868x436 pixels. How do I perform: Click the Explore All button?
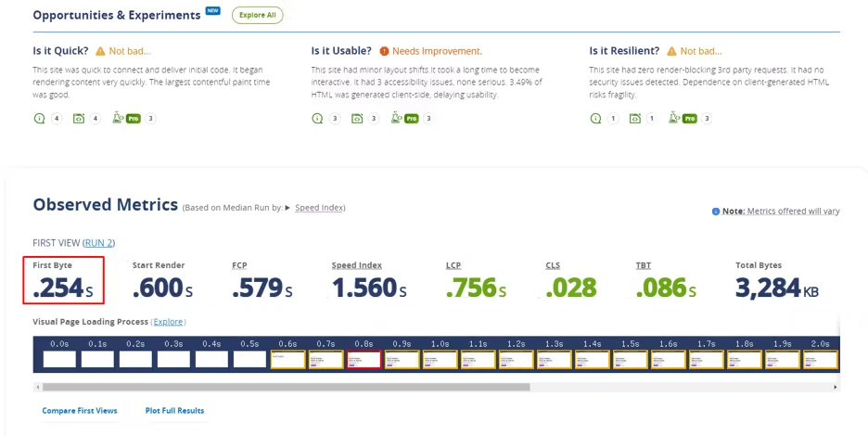point(257,15)
